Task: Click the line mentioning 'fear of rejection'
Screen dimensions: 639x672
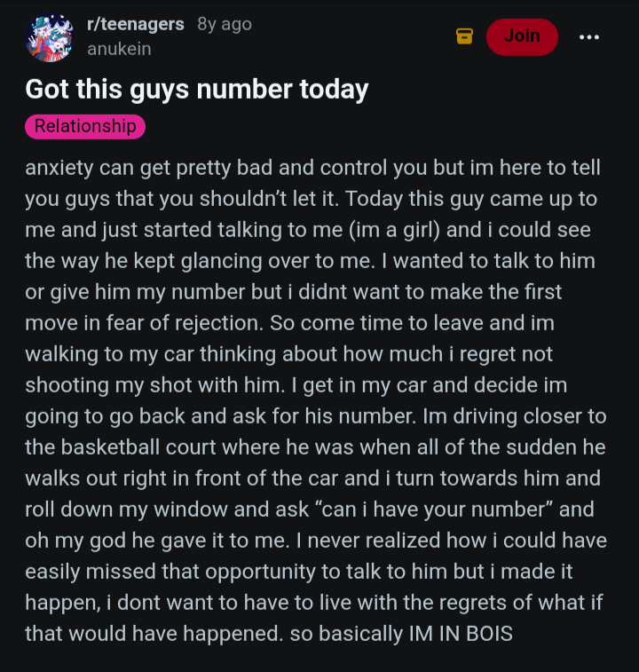Action: point(289,323)
